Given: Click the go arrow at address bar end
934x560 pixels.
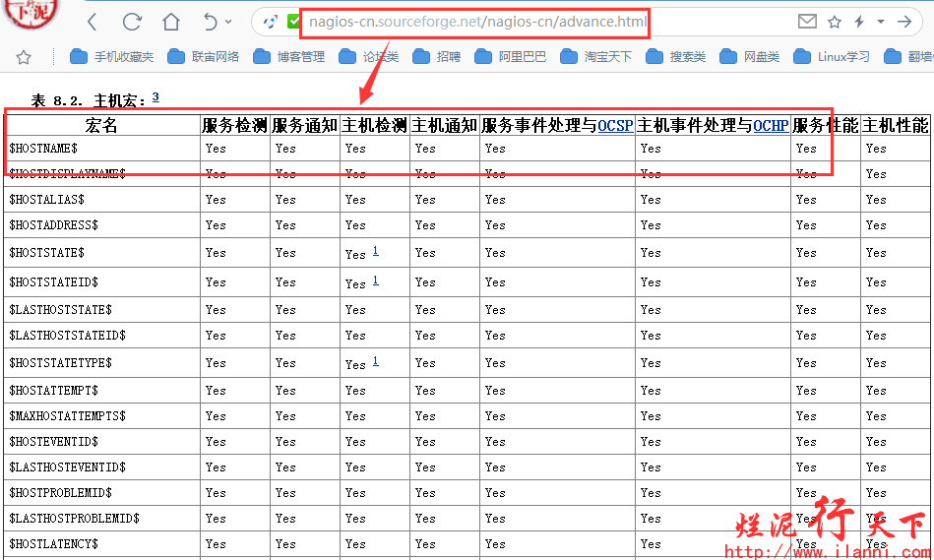Looking at the screenshot, I should pyautogui.click(x=904, y=22).
